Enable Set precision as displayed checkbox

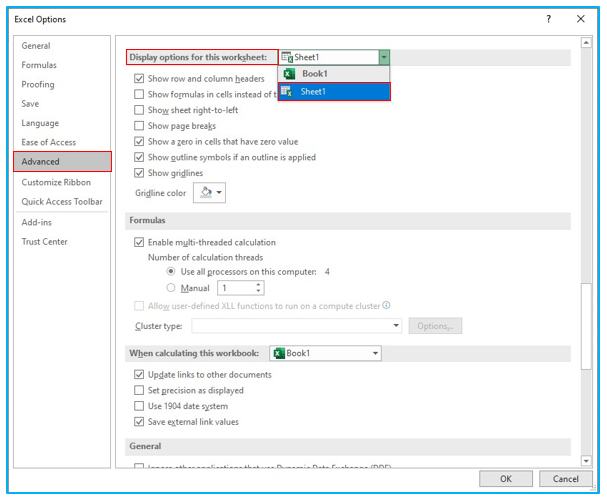[139, 390]
